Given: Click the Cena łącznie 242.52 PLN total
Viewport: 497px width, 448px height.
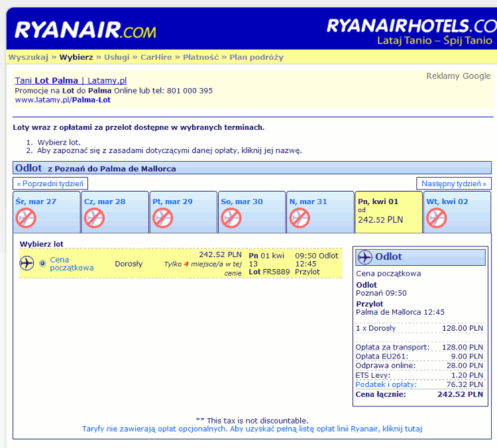Looking at the screenshot, I should click(x=419, y=394).
